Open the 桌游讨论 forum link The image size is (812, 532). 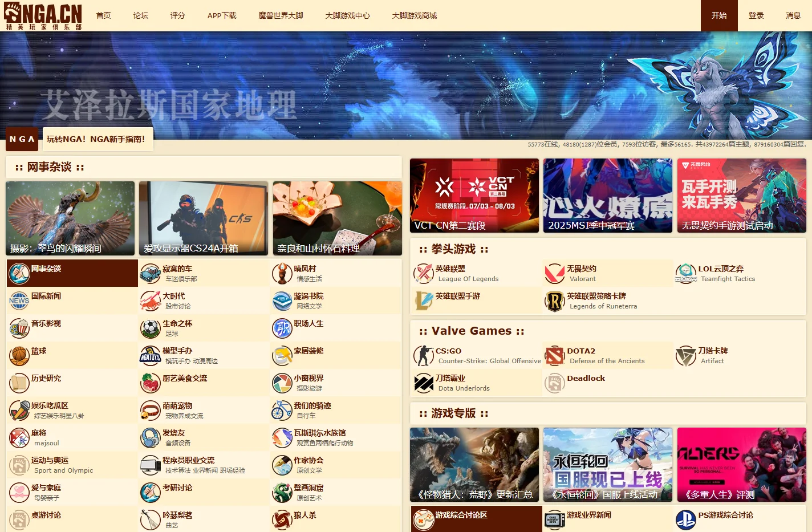tap(46, 515)
